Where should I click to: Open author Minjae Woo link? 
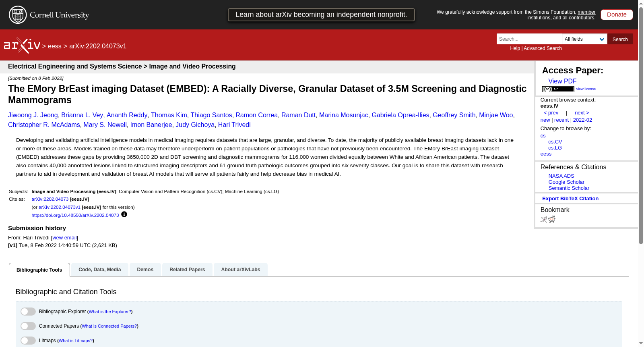pos(496,115)
